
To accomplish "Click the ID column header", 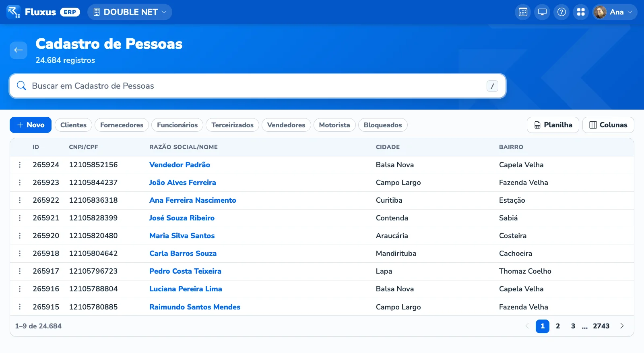I will [x=36, y=147].
